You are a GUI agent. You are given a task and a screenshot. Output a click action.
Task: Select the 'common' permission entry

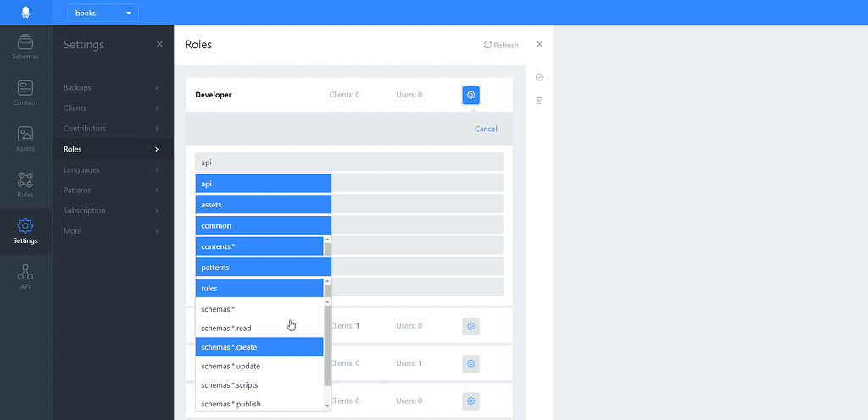tap(263, 225)
